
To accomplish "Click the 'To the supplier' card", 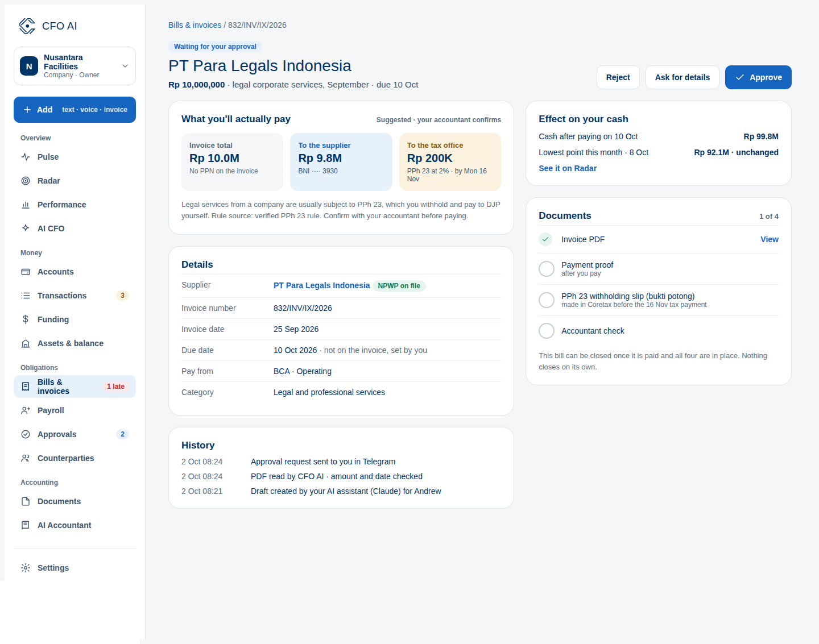I will coord(341,162).
